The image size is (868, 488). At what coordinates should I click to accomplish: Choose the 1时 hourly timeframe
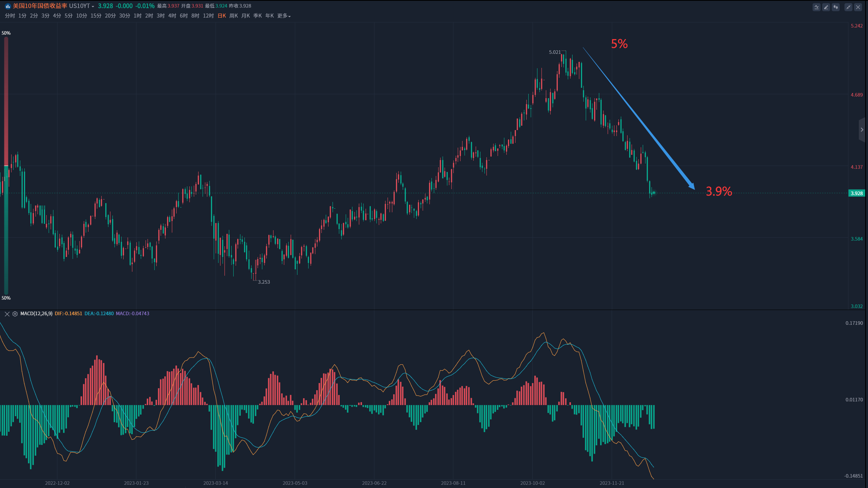click(138, 16)
